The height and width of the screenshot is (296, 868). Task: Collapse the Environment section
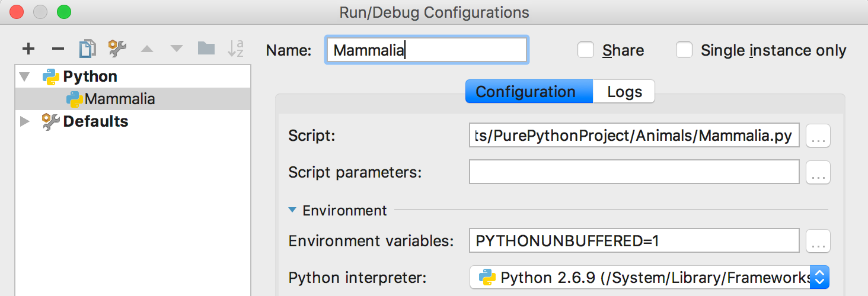click(x=292, y=210)
